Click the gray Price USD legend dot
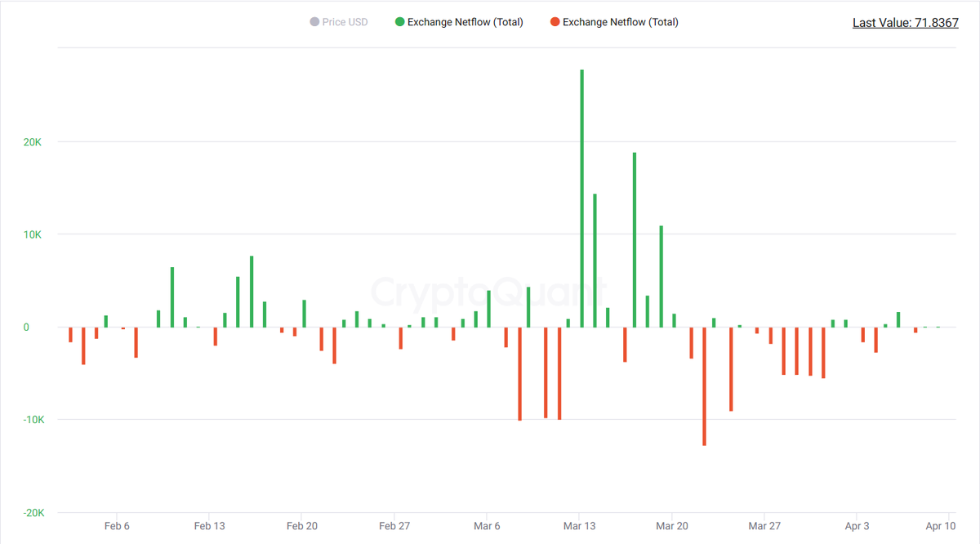 point(314,22)
